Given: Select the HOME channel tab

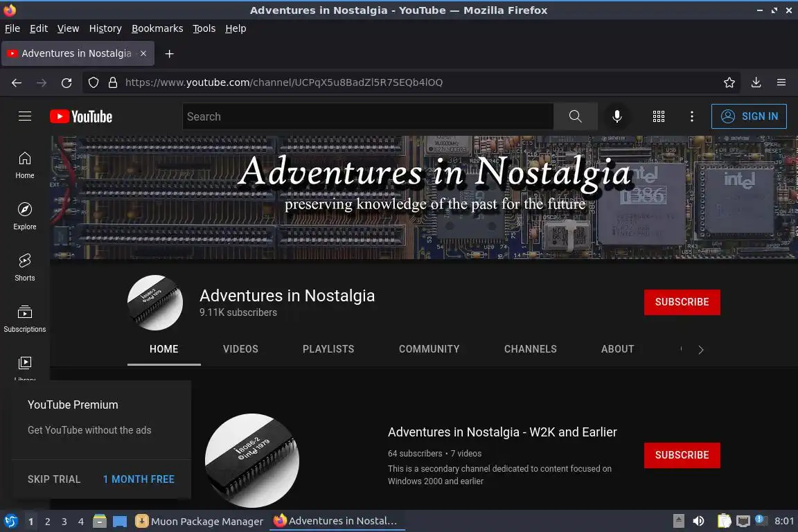Looking at the screenshot, I should [164, 349].
